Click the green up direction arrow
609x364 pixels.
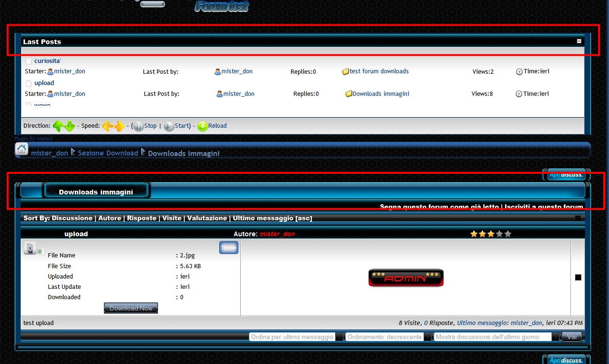tap(58, 126)
